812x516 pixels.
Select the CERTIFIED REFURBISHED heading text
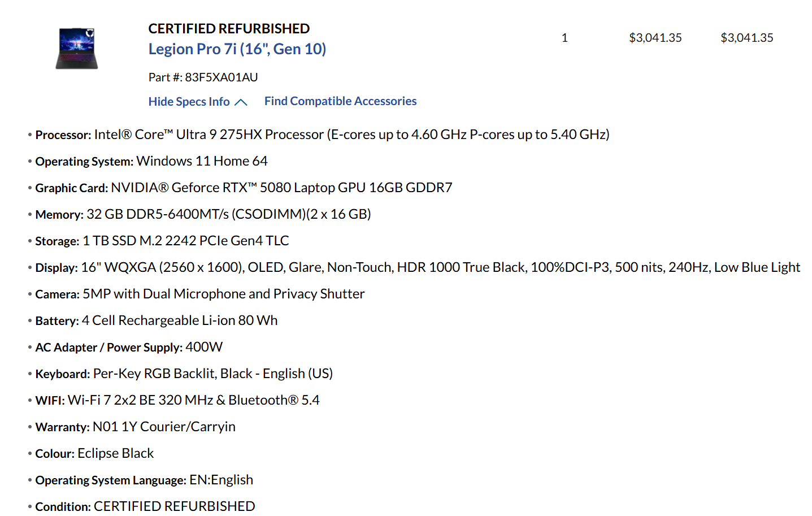click(229, 28)
